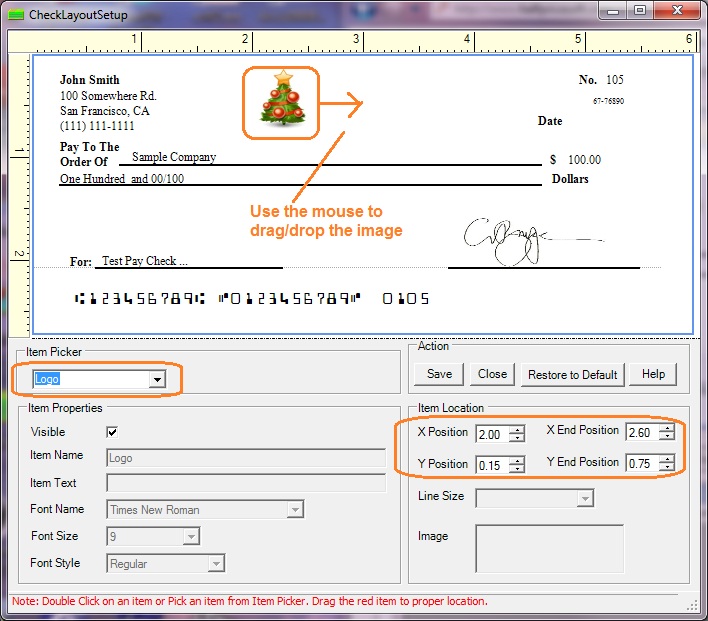Click the Close action button

492,374
